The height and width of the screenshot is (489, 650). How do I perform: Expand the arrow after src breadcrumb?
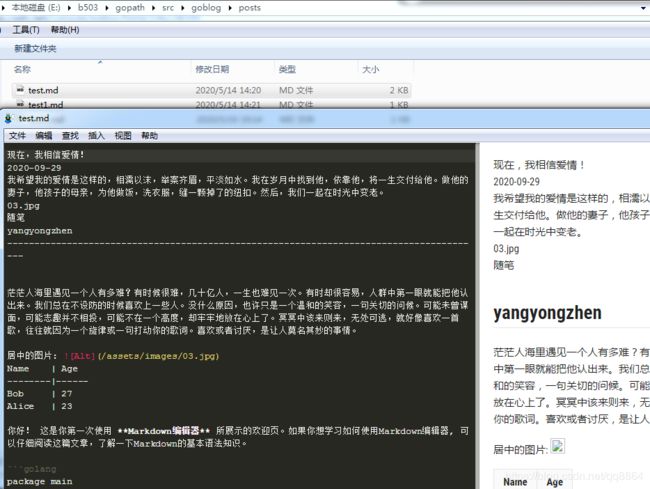[182, 7]
